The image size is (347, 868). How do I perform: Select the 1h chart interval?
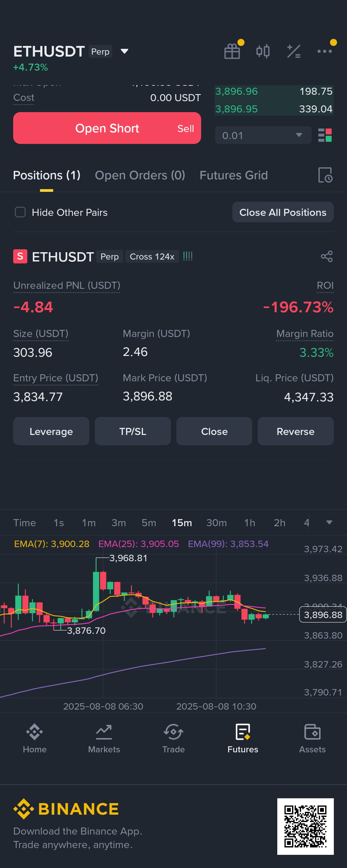click(250, 523)
